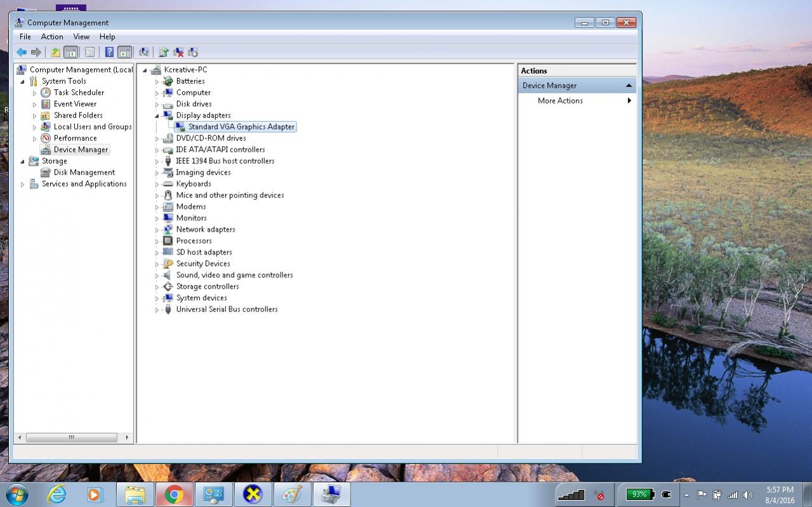Viewport: 812px width, 507px height.
Task: Click the Uninstall device toolbar icon
Action: point(178,52)
